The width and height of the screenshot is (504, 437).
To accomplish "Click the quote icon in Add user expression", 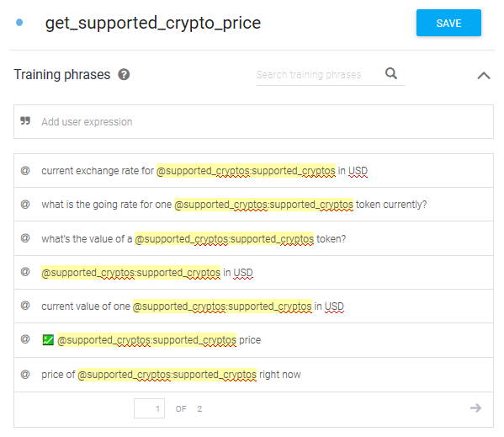I will 25,121.
